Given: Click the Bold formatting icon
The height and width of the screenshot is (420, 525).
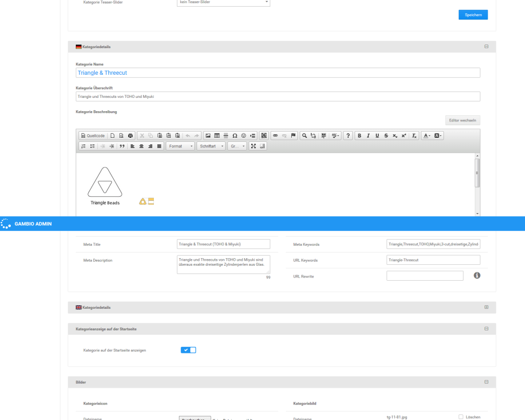Looking at the screenshot, I should pyautogui.click(x=359, y=136).
